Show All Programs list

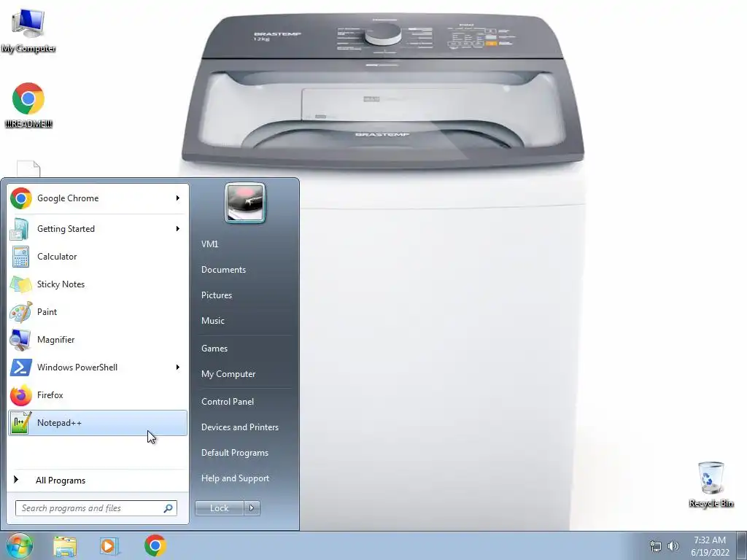coord(98,480)
